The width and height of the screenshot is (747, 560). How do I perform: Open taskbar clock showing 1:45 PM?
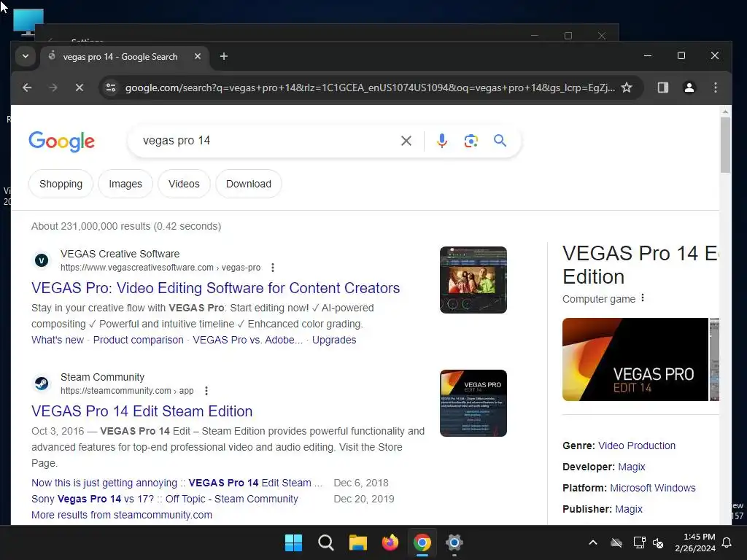[x=695, y=542]
